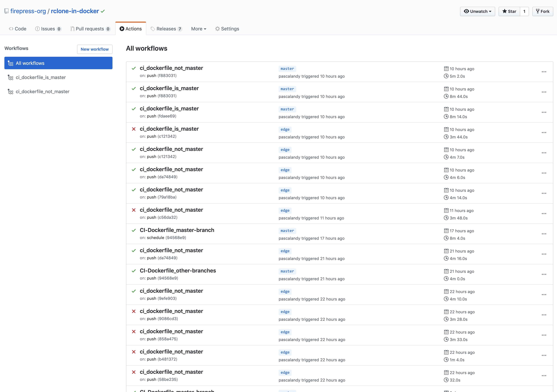Fork the repository
Screen dimensions: 557x392
coord(543,11)
